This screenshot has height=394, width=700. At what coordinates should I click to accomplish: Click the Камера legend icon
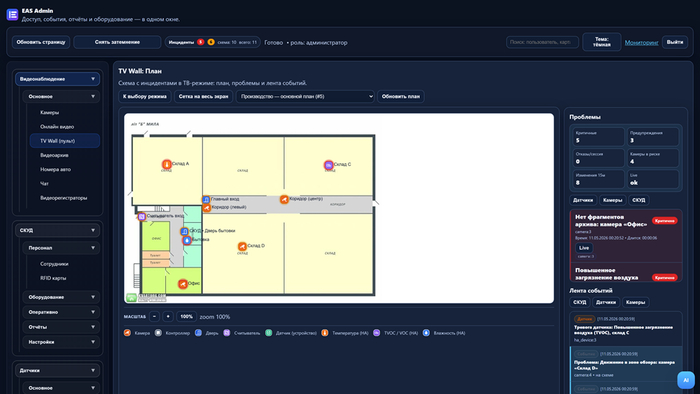pyautogui.click(x=127, y=333)
